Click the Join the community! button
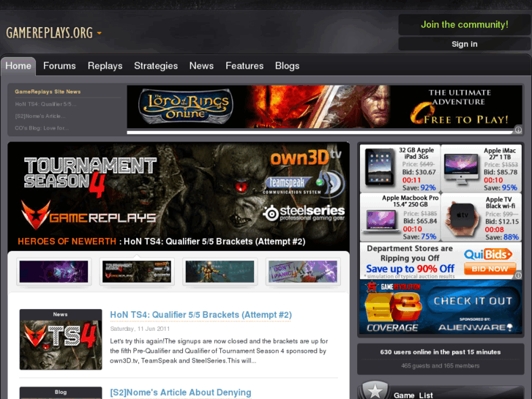Screen dimensions: 532x399 [x=465, y=24]
